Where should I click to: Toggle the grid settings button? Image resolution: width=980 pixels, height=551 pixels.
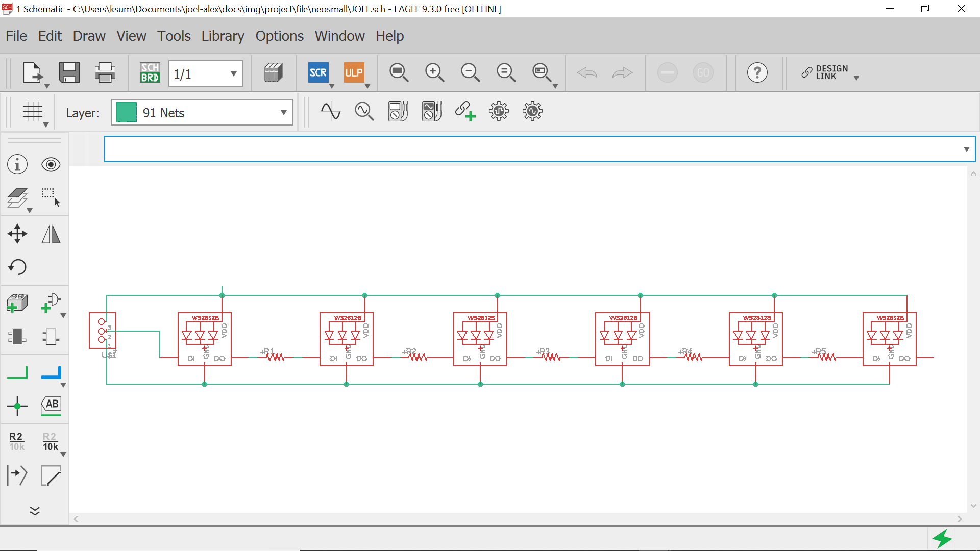pos(33,112)
